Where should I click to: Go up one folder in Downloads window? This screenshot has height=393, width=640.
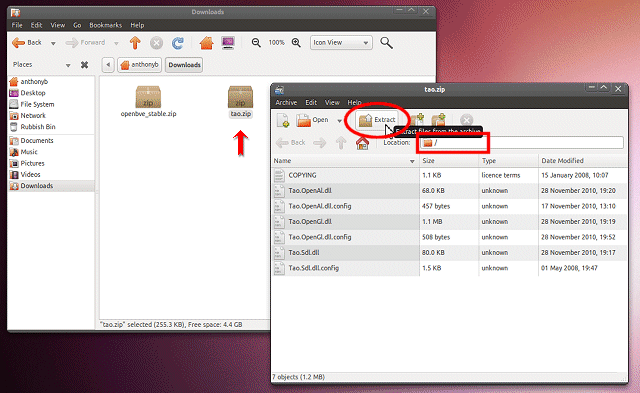coord(135,42)
